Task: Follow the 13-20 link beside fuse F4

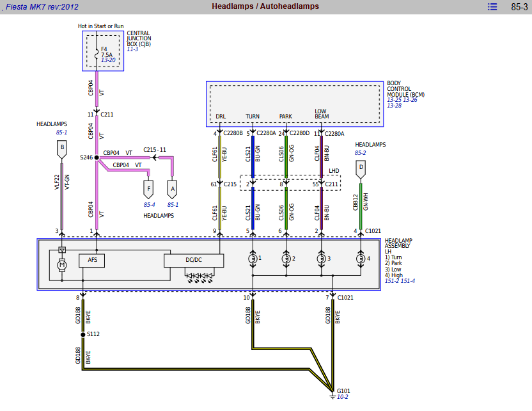Action: tap(107, 61)
